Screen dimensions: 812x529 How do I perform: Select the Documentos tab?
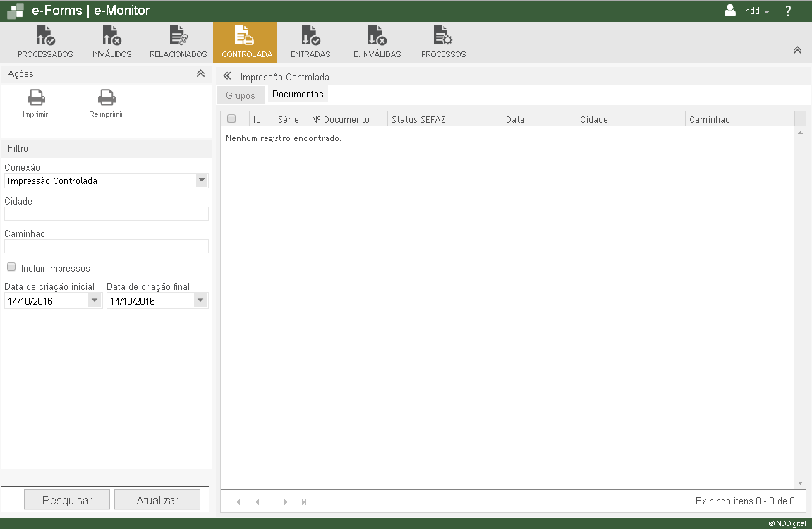[x=298, y=95]
